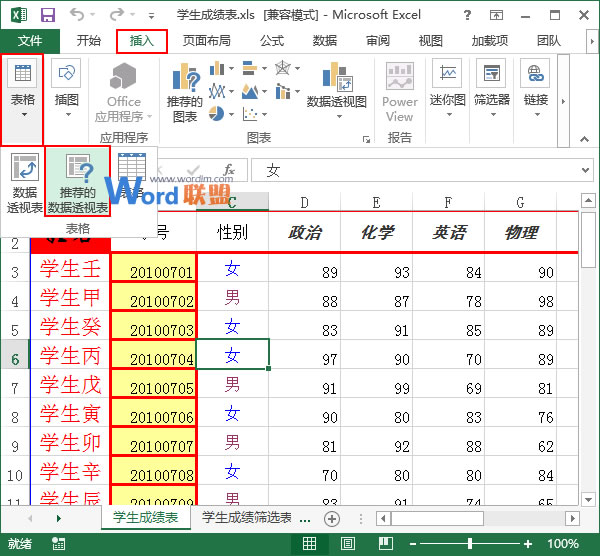This screenshot has width=600, height=556.
Task: Click macro recording icon in status bar
Action: 58,544
